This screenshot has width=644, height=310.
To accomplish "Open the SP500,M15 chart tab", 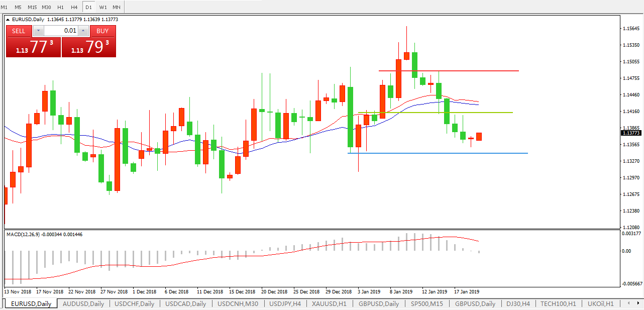I will click(427, 303).
